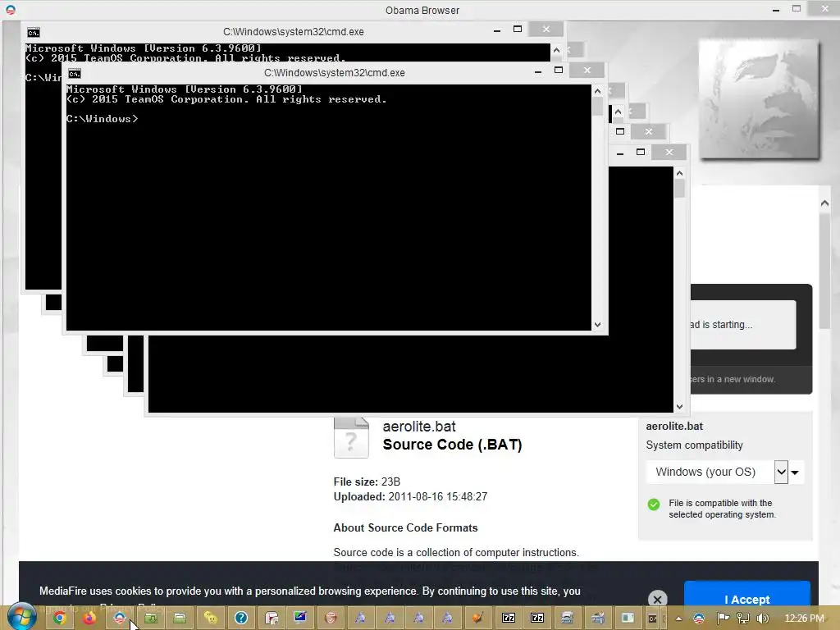Viewport: 840px width, 630px height.
Task: Click the front cmd.exe window title bar text
Action: (x=335, y=73)
